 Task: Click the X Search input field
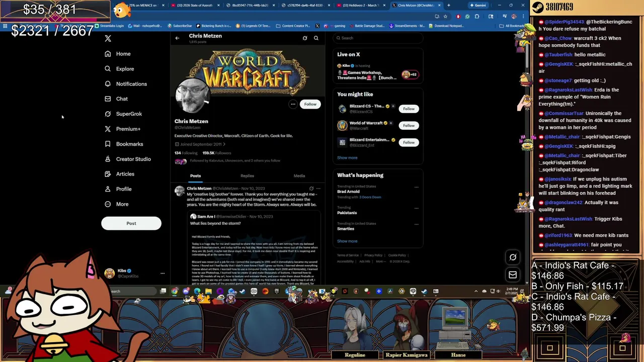(378, 38)
